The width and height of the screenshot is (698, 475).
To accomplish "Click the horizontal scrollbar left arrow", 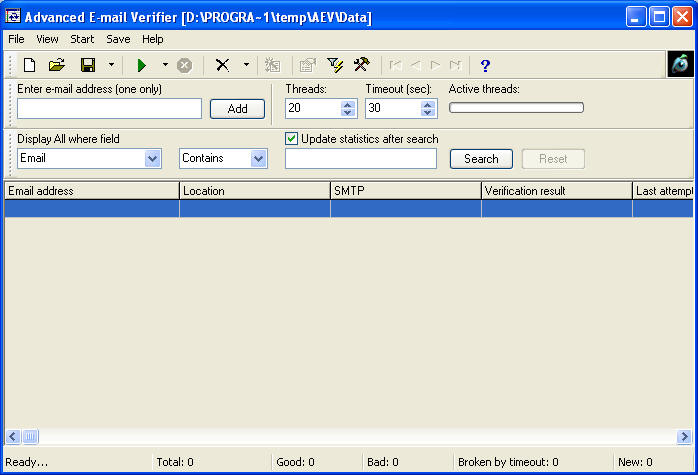I will click(x=13, y=437).
